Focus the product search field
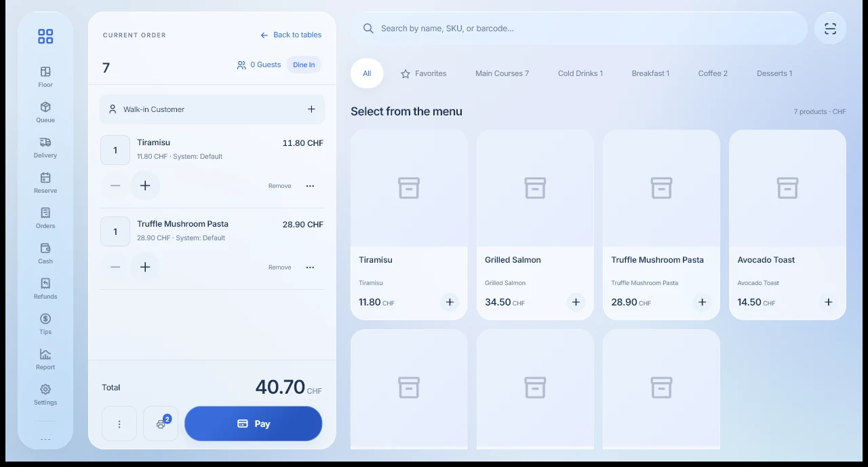This screenshot has height=467, width=868. pos(578,29)
